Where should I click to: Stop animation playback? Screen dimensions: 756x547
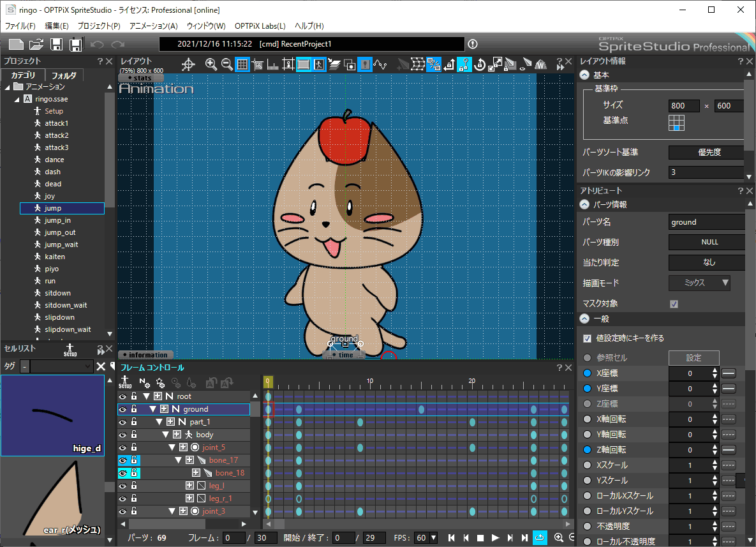click(x=480, y=537)
